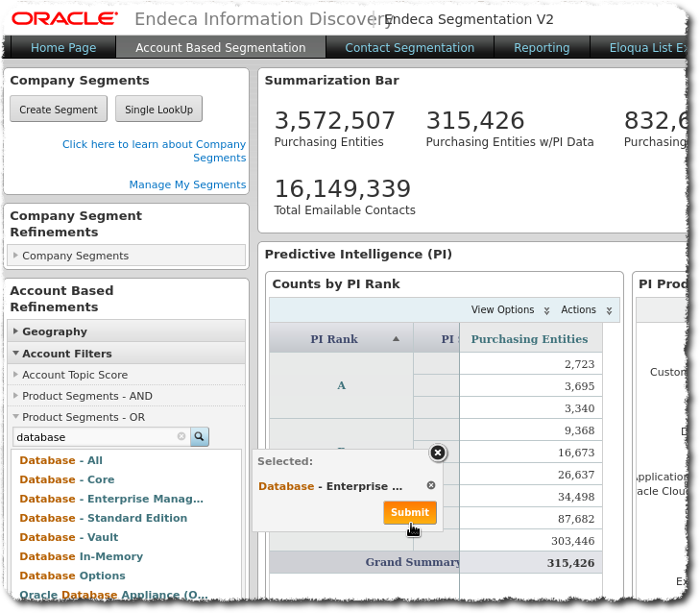
Task: Sort by PI Rank column arrow
Action: pos(396,339)
